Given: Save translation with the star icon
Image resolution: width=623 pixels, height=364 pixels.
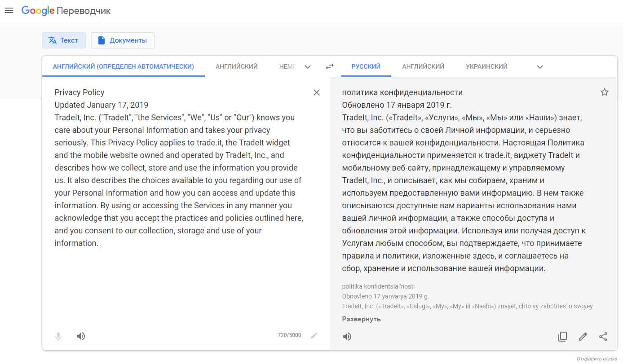Looking at the screenshot, I should [605, 92].
